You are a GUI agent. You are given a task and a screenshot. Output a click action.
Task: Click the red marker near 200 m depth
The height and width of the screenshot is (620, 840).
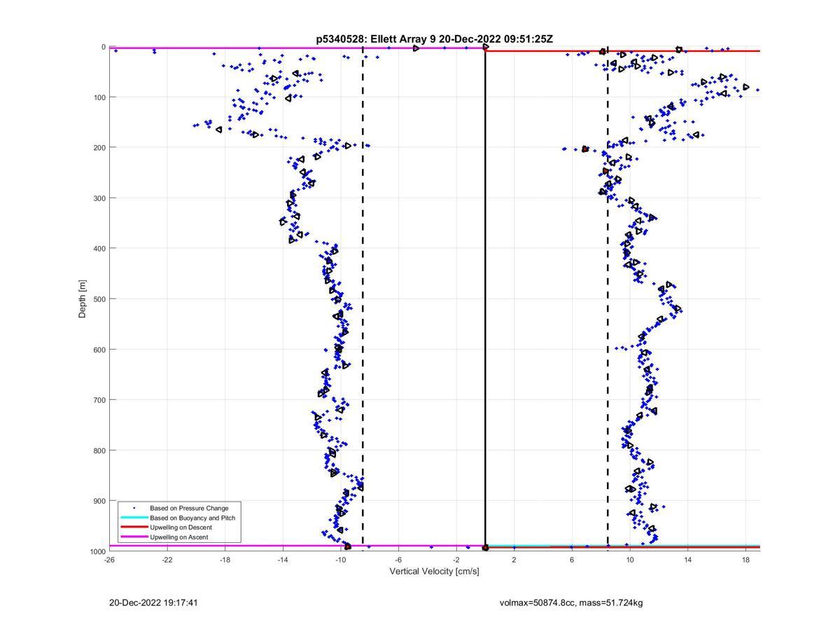point(585,149)
